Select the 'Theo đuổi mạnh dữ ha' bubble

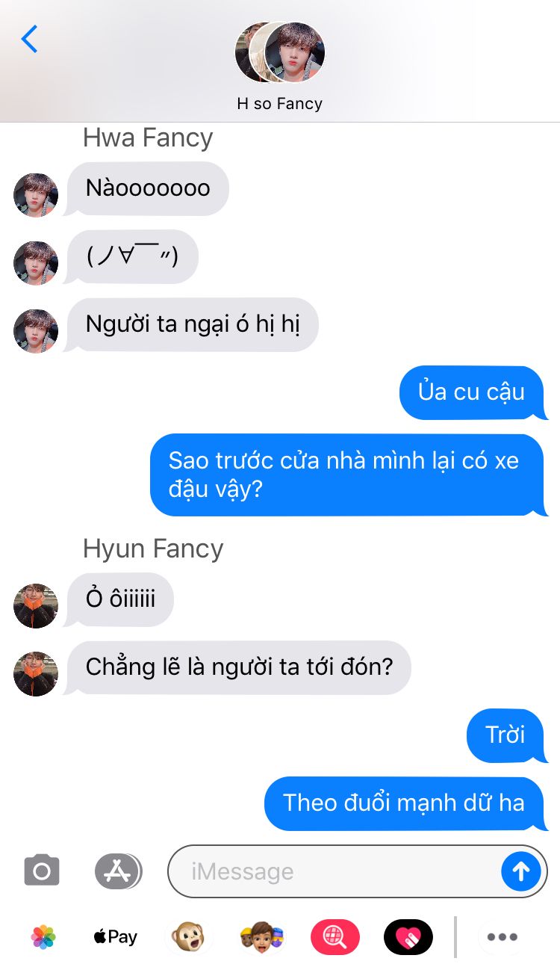point(407,803)
